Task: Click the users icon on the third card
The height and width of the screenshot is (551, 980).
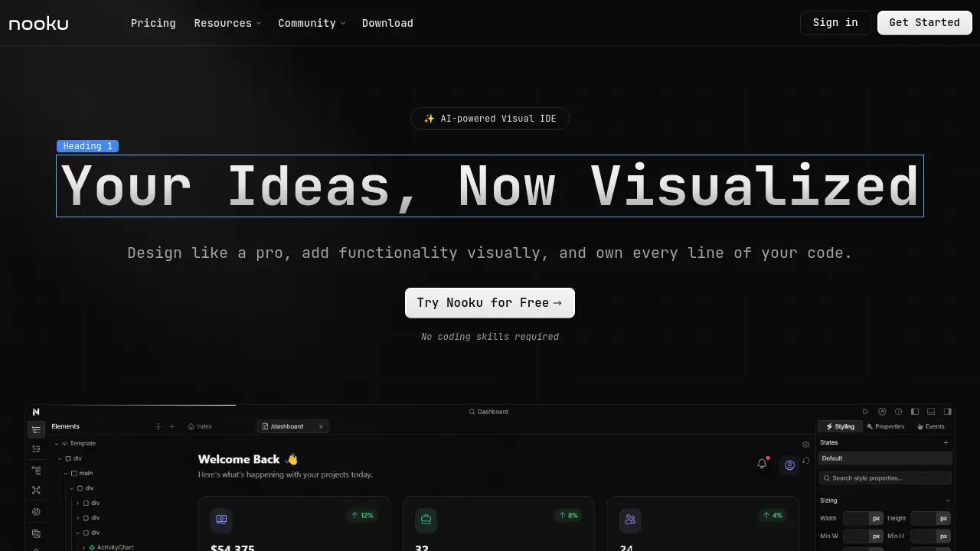Action: 630,520
